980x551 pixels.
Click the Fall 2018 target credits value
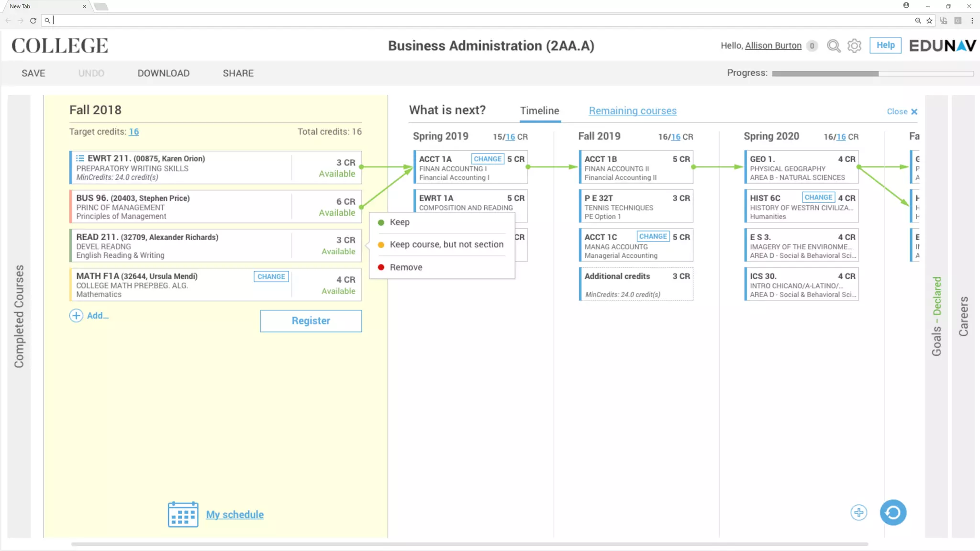coord(134,132)
